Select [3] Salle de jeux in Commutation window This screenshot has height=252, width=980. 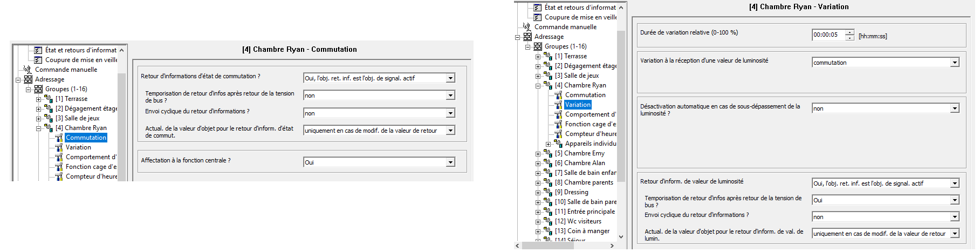point(77,118)
